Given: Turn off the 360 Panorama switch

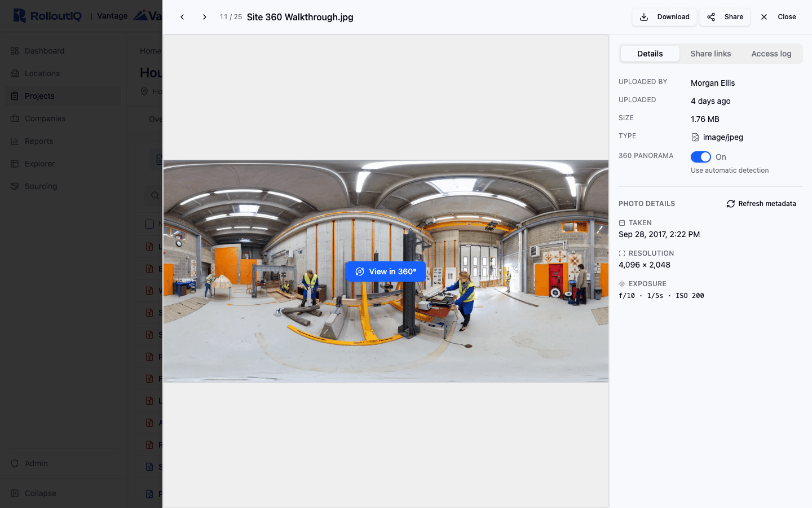Looking at the screenshot, I should click(x=701, y=157).
